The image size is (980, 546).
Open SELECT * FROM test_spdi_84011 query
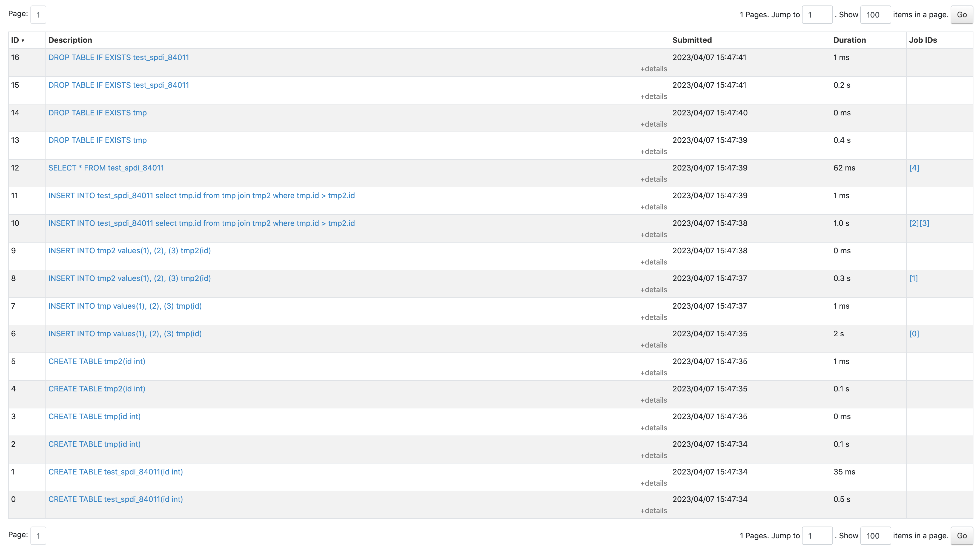coord(106,168)
